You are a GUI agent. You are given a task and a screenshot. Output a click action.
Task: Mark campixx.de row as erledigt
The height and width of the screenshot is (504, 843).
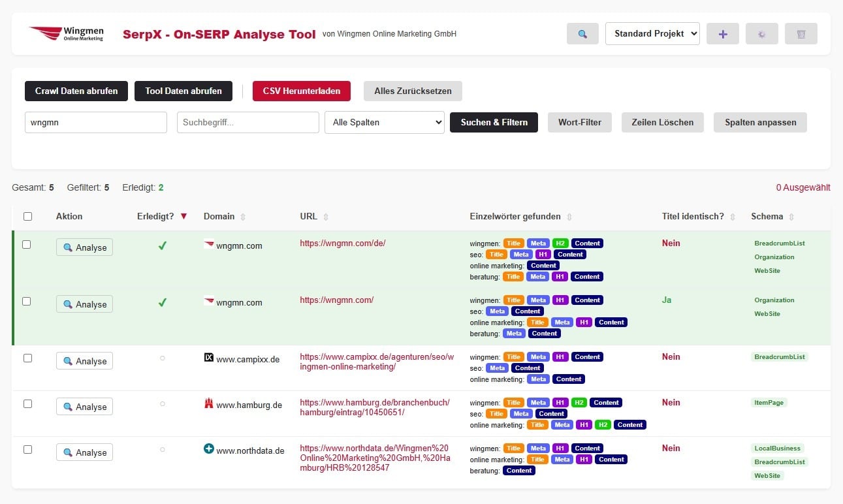[163, 358]
